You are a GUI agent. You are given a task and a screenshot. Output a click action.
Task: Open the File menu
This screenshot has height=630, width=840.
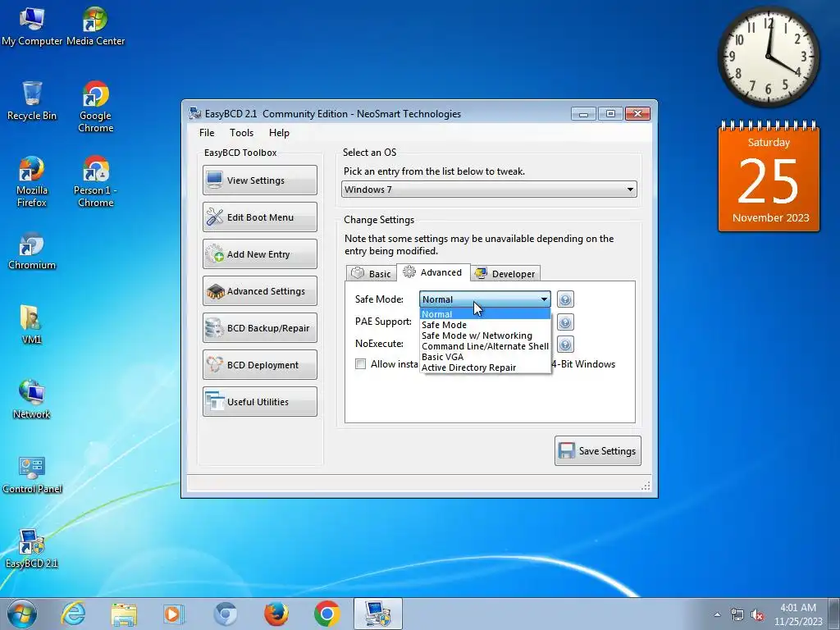click(207, 133)
